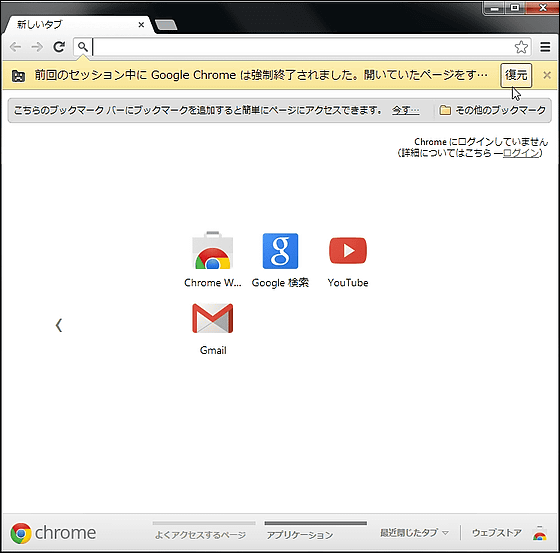Reload the page with refresh icon
The height and width of the screenshot is (553, 560).
pyautogui.click(x=59, y=46)
